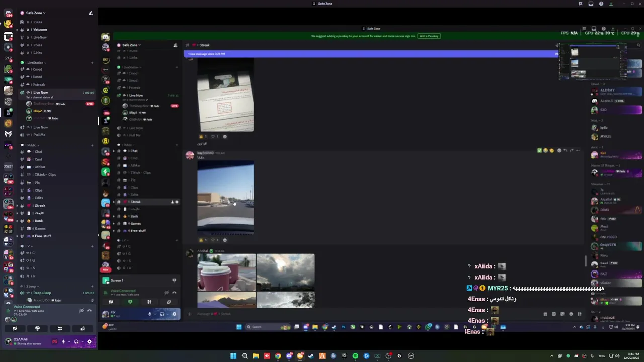Disconnect from voice using the hang-up icon
The image size is (644, 362).
click(x=89, y=310)
